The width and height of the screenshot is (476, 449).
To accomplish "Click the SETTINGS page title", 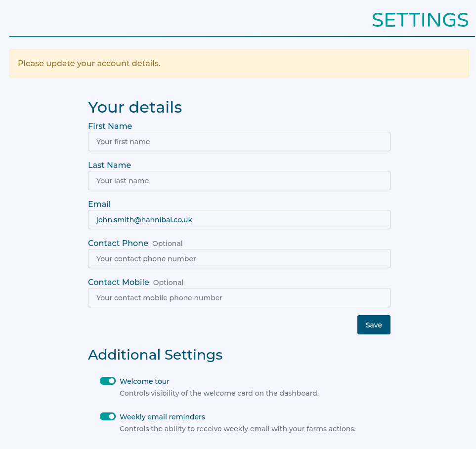I will click(x=420, y=20).
